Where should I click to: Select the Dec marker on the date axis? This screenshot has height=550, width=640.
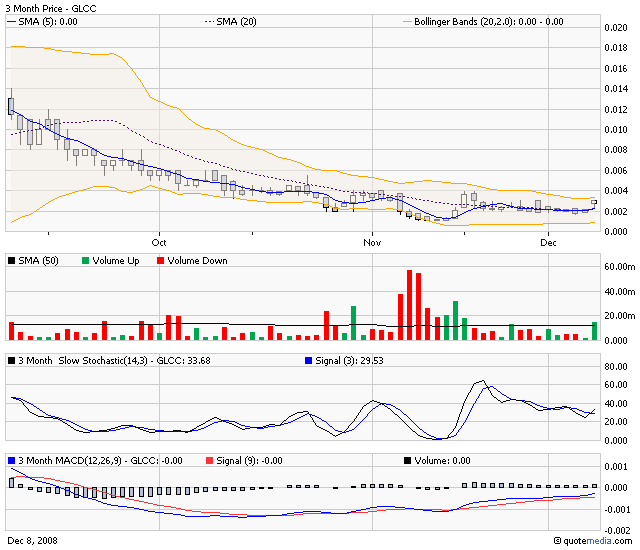tap(549, 242)
